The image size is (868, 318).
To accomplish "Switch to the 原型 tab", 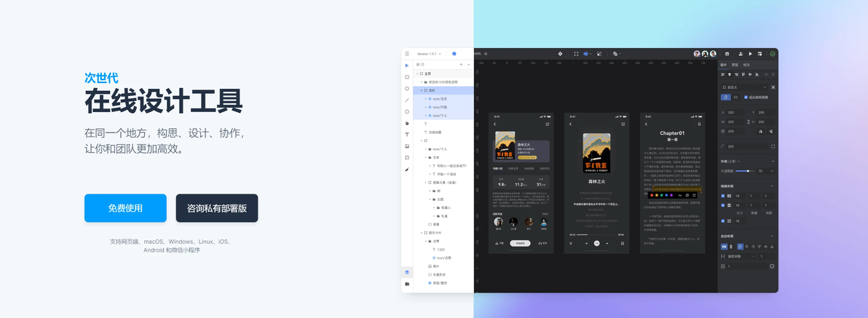I will point(735,65).
